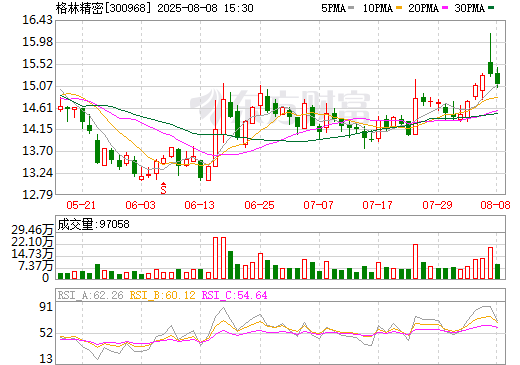The height and width of the screenshot is (365, 520).
Task: Click the date label 06-13
Action: tap(200, 205)
